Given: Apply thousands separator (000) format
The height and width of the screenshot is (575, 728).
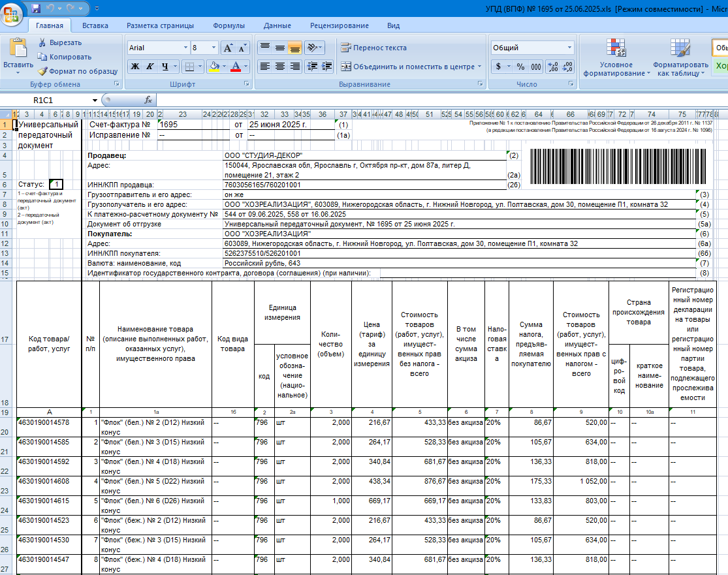Looking at the screenshot, I should (x=536, y=67).
